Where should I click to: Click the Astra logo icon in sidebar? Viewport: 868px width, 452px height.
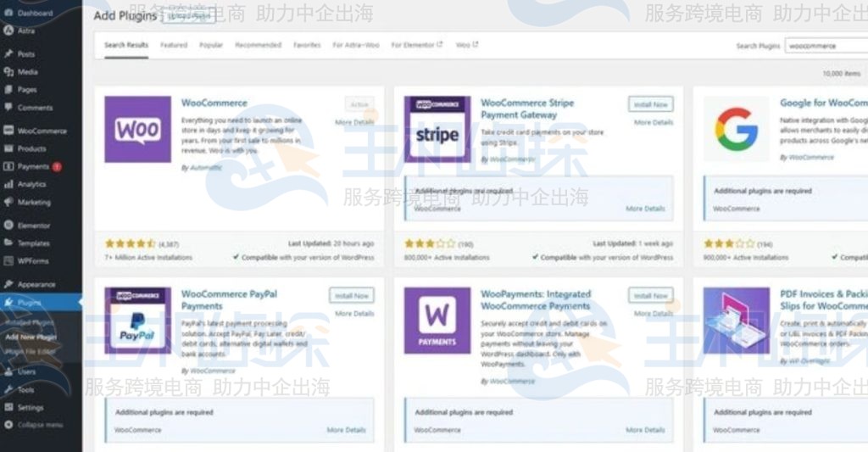8,31
